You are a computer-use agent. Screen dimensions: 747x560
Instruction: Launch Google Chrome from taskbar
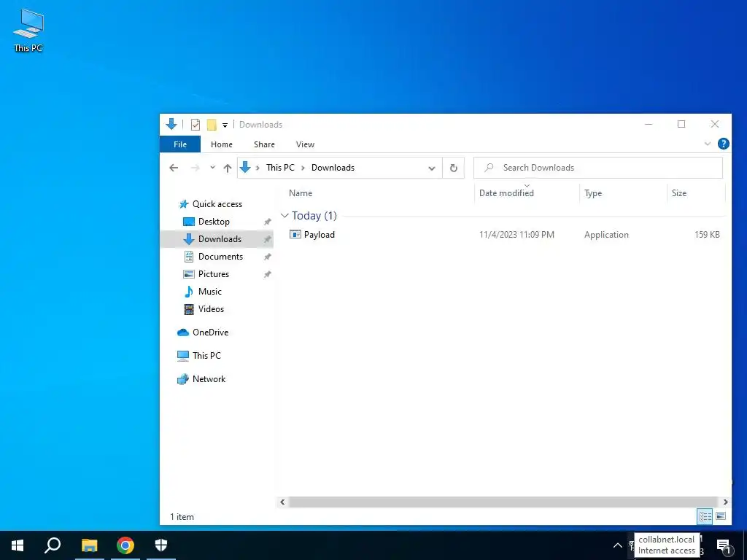(125, 545)
